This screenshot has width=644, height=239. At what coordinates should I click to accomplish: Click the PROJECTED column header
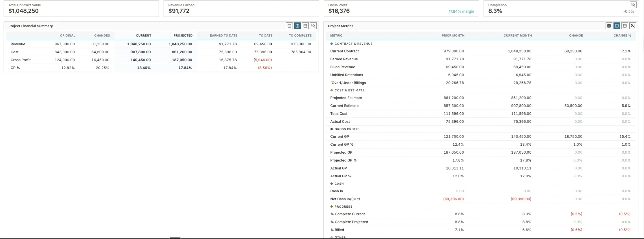(x=183, y=35)
